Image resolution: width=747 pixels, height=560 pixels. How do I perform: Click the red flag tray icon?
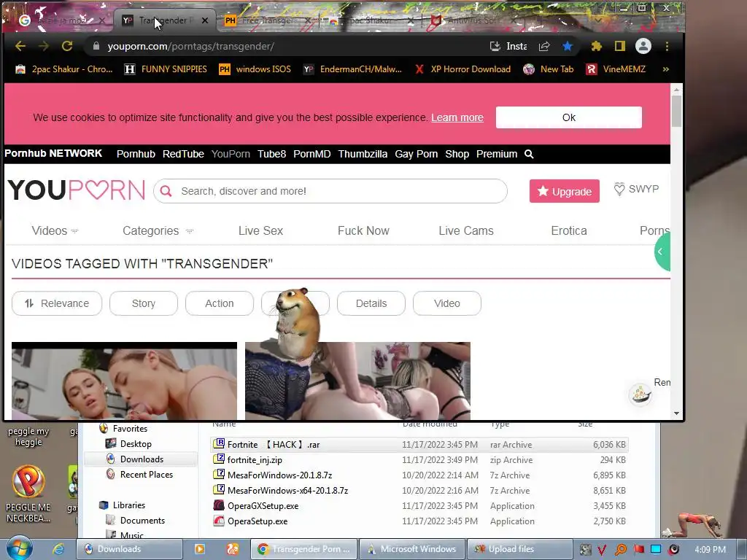(638, 549)
